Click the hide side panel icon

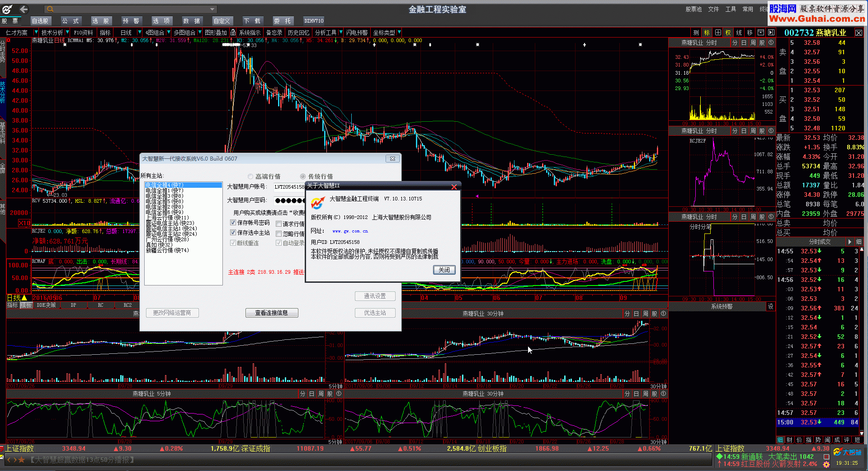click(771, 33)
